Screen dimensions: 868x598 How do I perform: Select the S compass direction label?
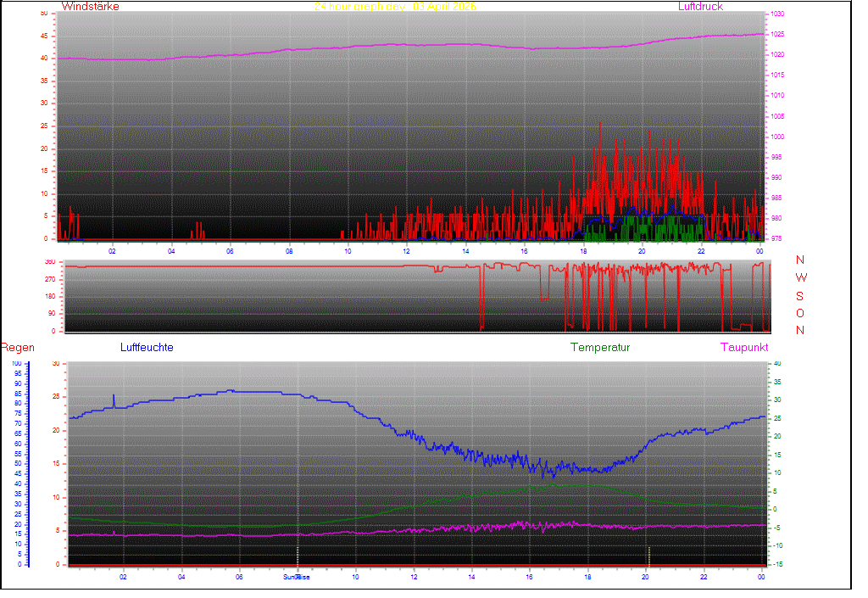pos(800,296)
